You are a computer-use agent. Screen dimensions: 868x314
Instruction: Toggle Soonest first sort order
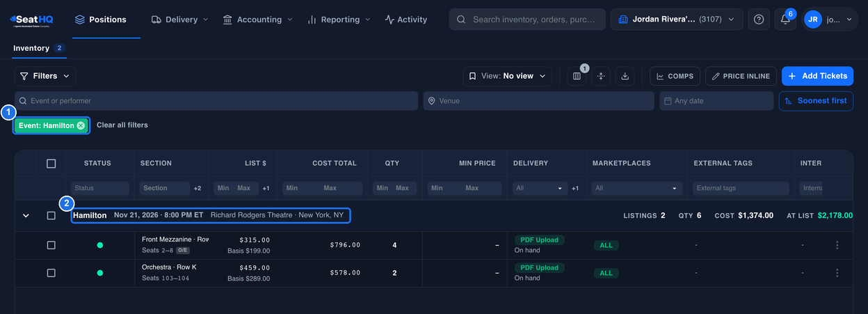[816, 101]
